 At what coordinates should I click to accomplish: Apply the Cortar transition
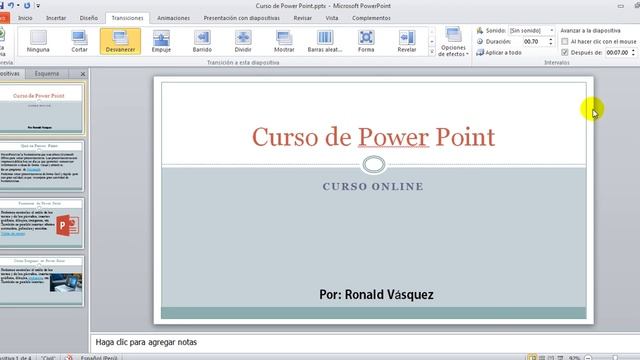coord(79,41)
